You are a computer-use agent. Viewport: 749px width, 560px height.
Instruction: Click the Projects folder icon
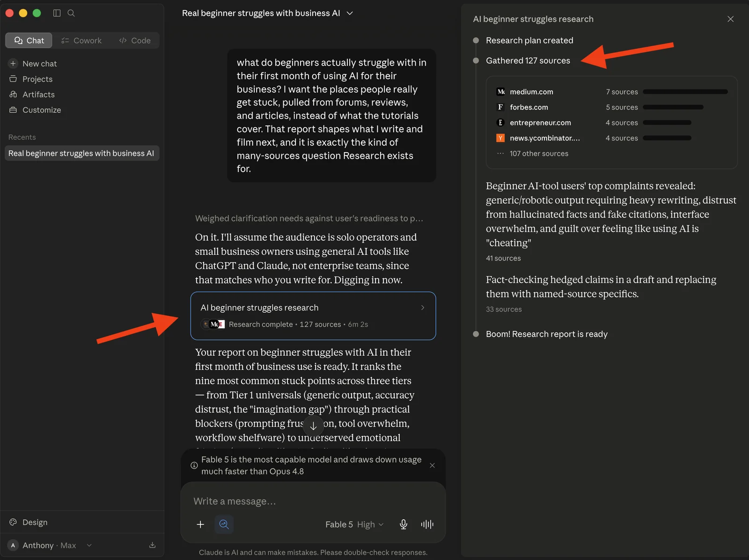(13, 79)
